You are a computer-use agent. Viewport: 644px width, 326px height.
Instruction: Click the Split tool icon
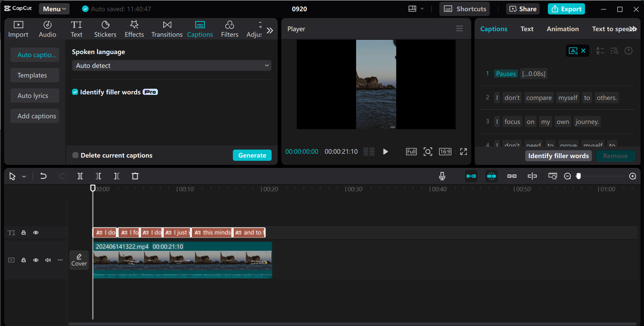80,176
